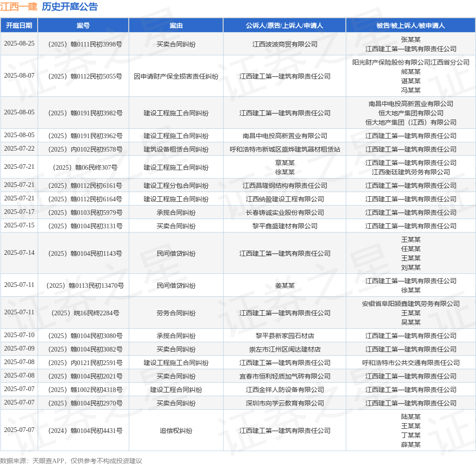Click defendant 江西衡廷建筑劳务有限公司
This screenshot has height=465, width=476.
point(411,172)
